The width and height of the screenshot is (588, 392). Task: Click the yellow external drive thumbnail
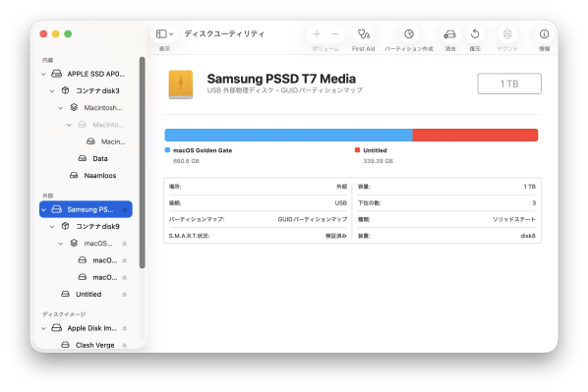[x=180, y=84]
